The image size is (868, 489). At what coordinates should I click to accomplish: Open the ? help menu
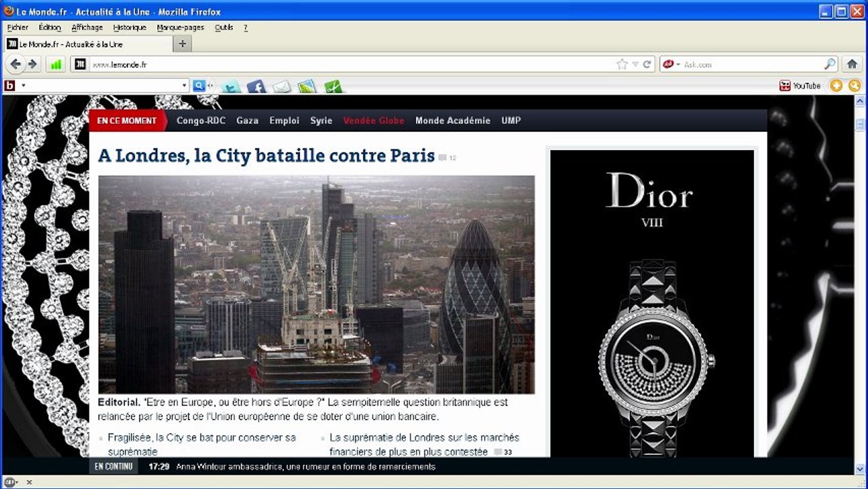tap(246, 28)
